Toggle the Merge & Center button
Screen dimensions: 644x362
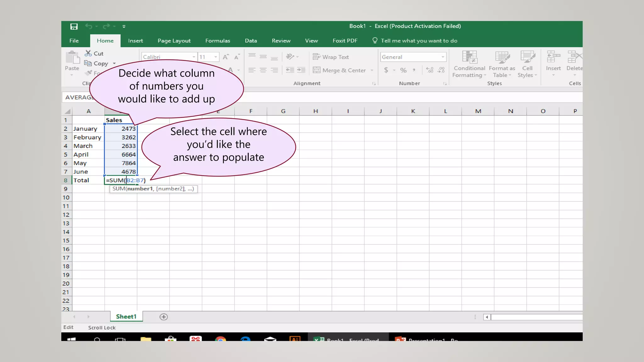[340, 70]
